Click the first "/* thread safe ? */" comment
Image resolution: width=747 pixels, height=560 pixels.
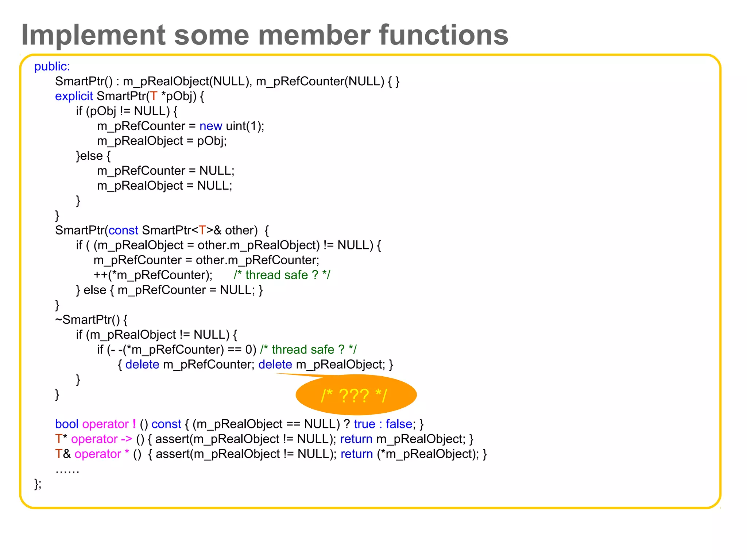tap(282, 275)
